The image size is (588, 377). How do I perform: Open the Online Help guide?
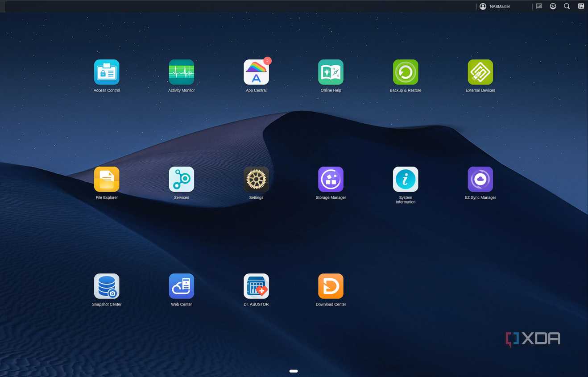[331, 72]
